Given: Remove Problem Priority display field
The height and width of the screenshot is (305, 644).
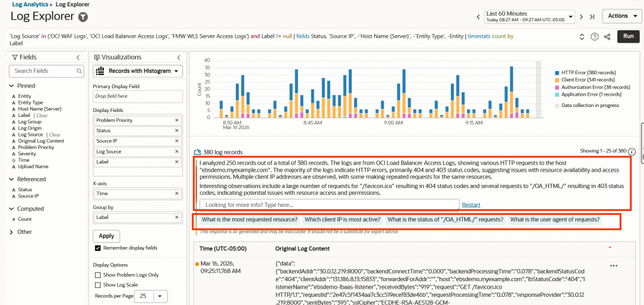Looking at the screenshot, I should 177,120.
